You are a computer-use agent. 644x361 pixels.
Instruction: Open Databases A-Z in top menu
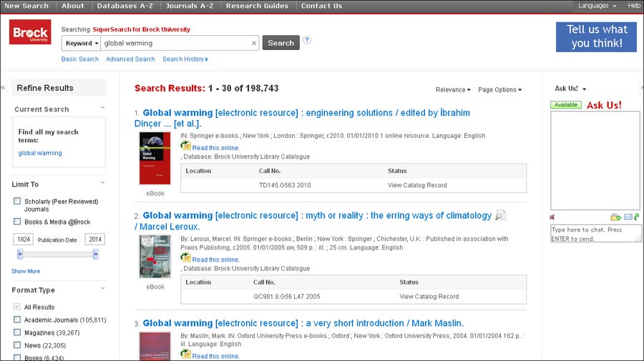[x=125, y=6]
